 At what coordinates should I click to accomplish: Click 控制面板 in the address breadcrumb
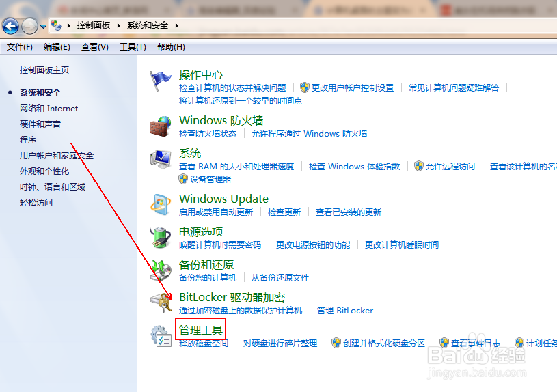click(94, 25)
